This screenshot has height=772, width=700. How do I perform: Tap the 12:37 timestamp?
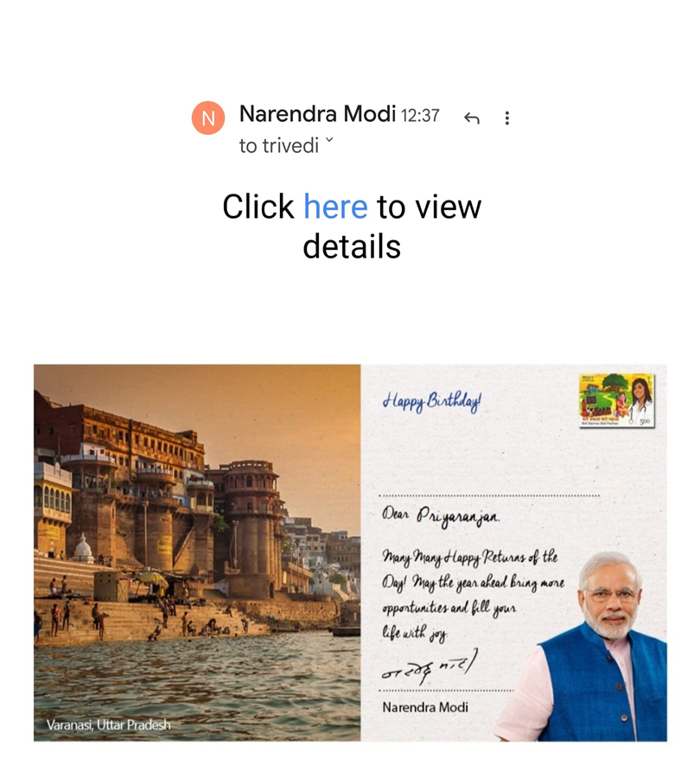420,116
